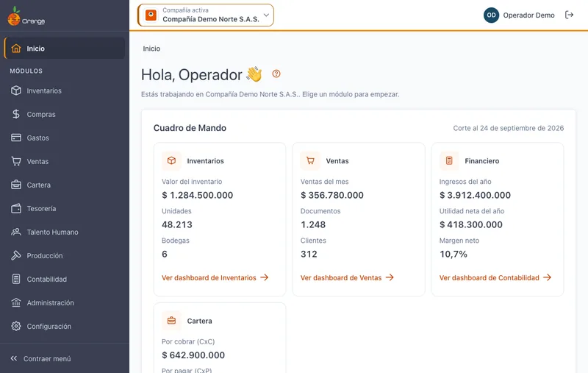Follow Ver dashboard de Contabilidad link
Image resolution: width=588 pixels, height=373 pixels.
point(495,277)
